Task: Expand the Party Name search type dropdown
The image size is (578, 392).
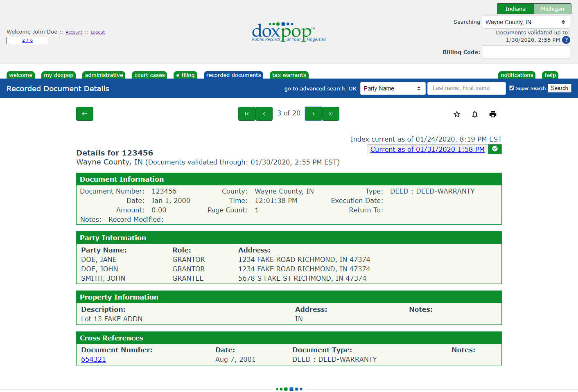Action: pyautogui.click(x=392, y=88)
